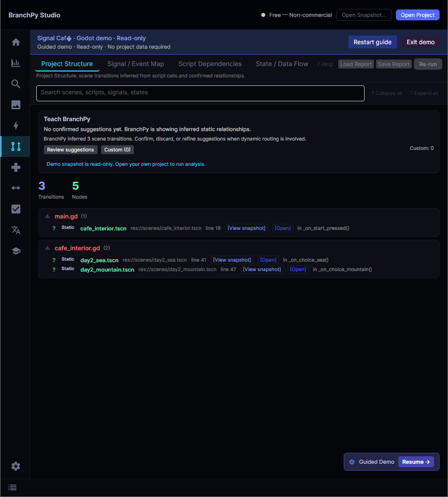
Task: Switch to Project Structure tab
Action: [67, 64]
